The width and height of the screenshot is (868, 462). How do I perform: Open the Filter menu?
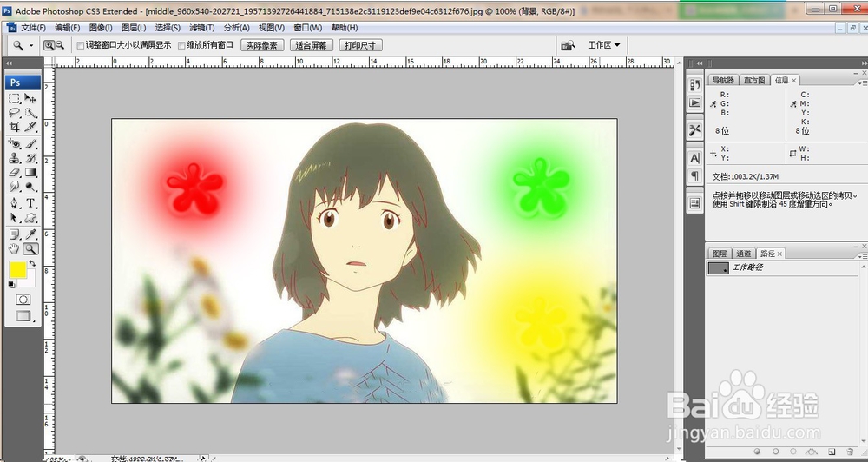[x=202, y=28]
